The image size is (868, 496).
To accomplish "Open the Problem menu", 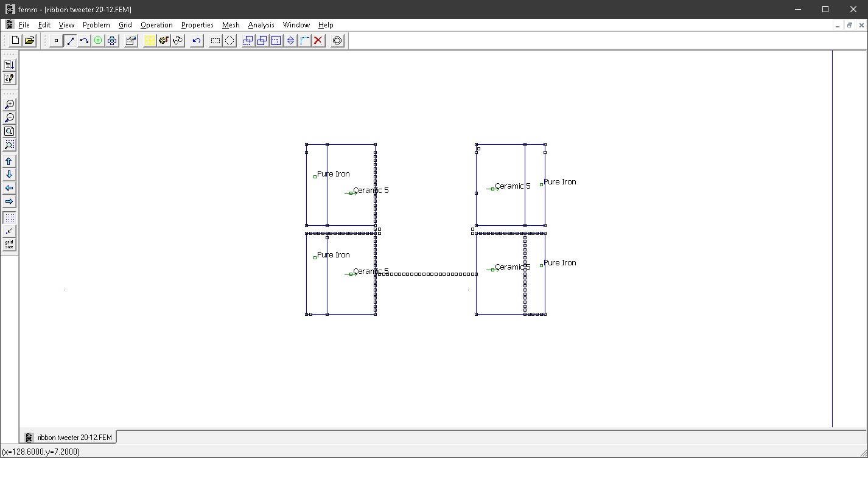I will pos(96,25).
